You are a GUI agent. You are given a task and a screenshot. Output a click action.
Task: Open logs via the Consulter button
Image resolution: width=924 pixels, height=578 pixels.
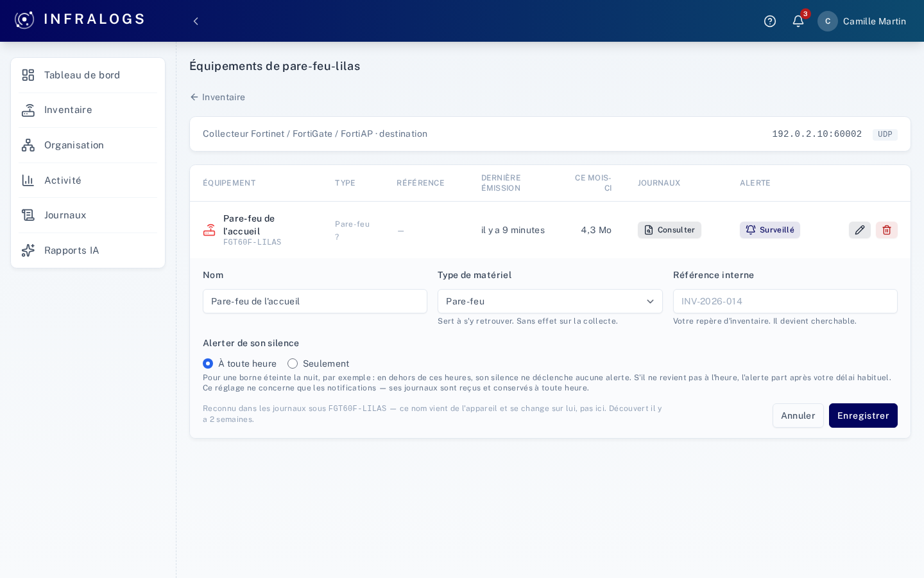(x=669, y=230)
